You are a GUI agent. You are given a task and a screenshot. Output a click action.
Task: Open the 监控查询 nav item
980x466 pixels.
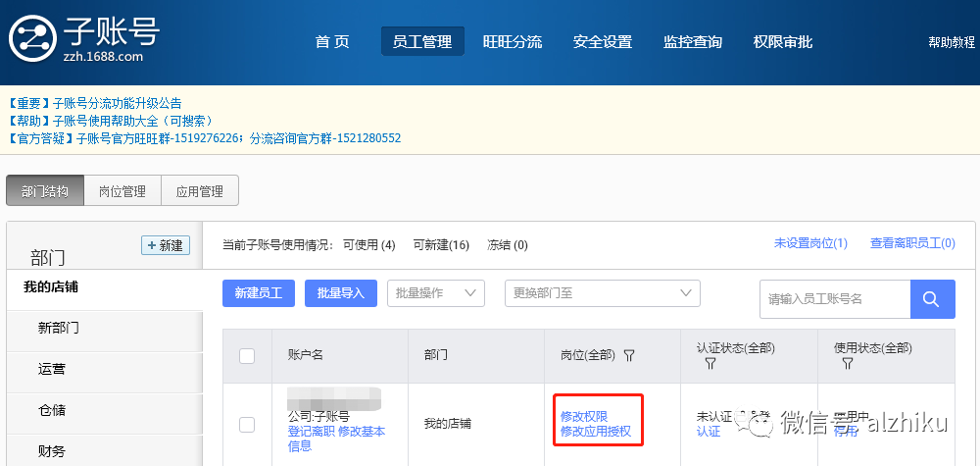693,42
